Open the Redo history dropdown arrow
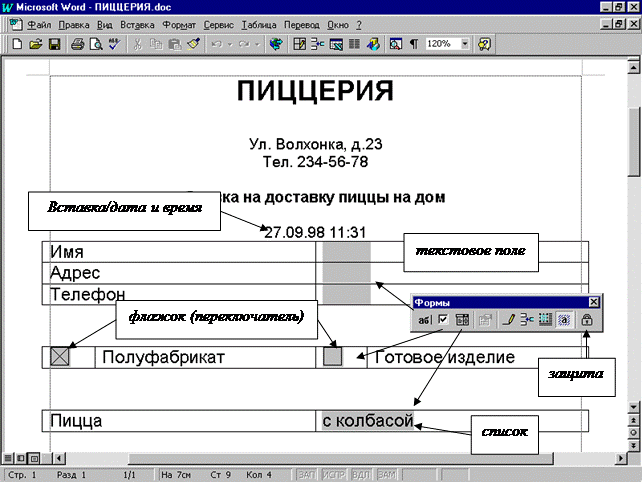642x482 pixels. coord(257,44)
